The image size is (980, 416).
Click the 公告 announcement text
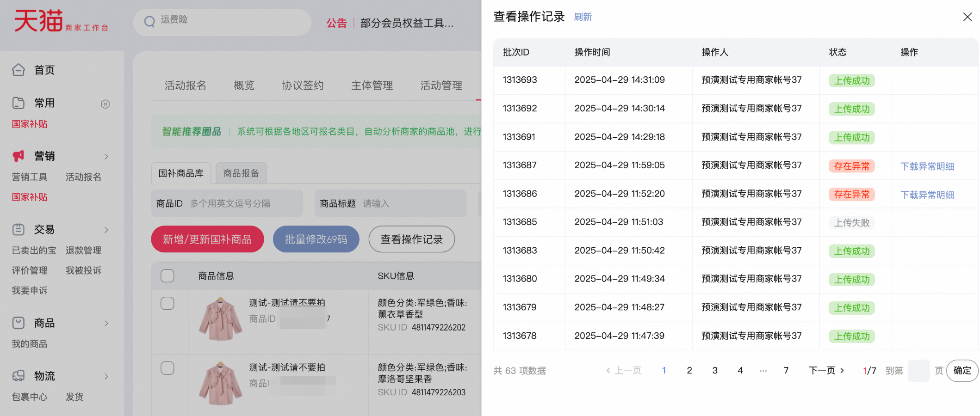click(336, 23)
